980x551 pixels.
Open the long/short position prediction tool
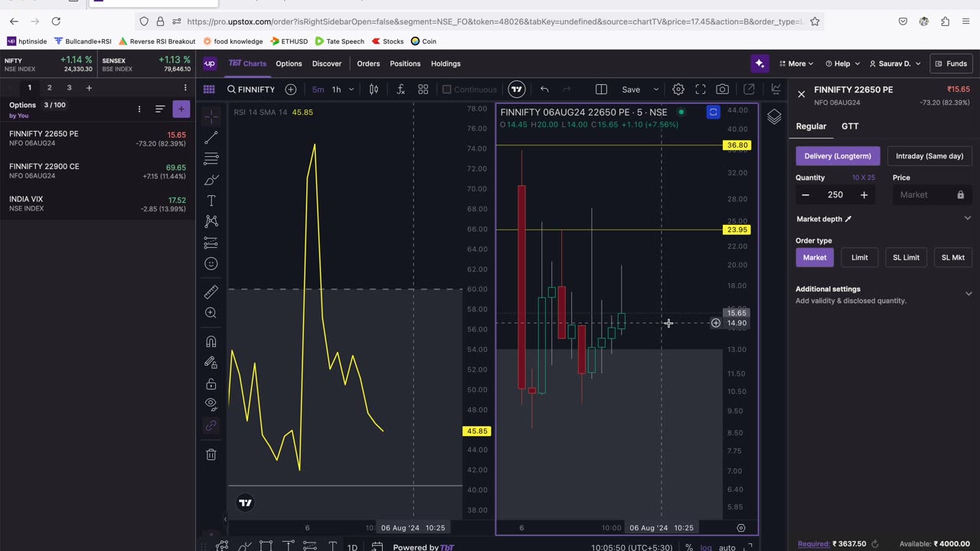(211, 243)
